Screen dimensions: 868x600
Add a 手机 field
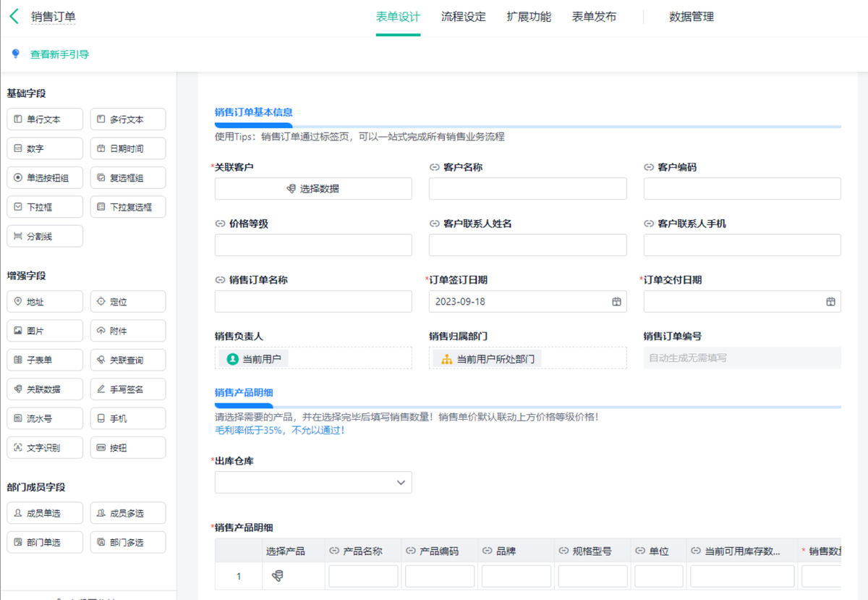coord(128,418)
